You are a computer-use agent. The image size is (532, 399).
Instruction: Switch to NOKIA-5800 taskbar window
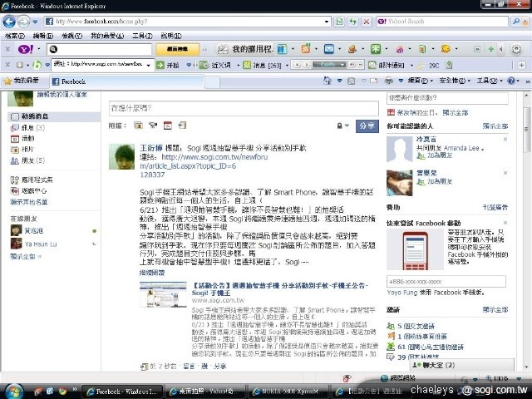288,392
